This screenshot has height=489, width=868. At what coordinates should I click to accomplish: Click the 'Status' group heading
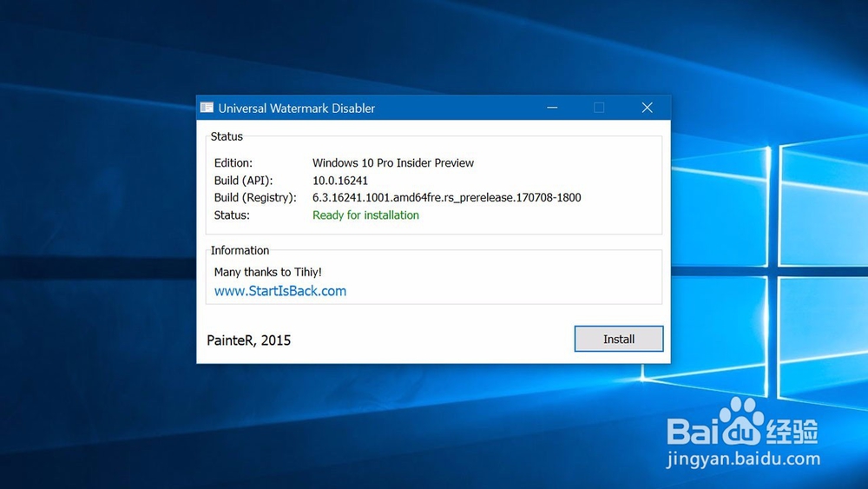227,136
